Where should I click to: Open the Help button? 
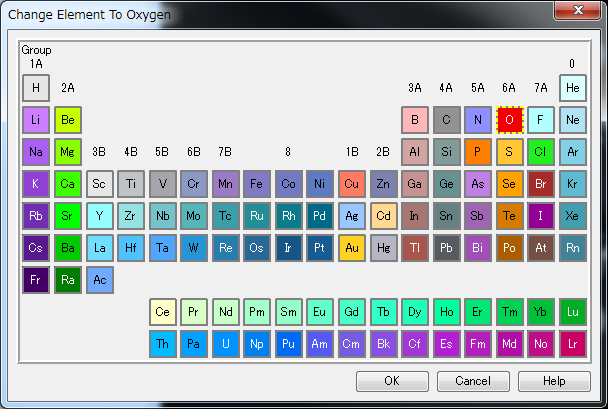pos(554,381)
